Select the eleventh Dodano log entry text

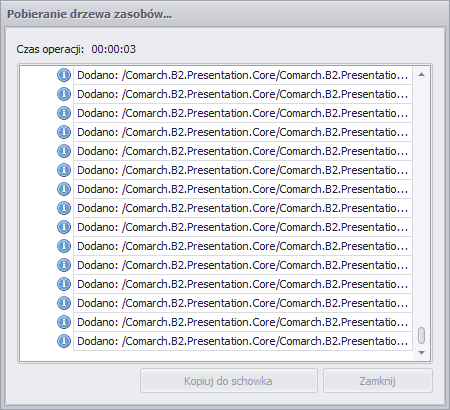coord(243,265)
